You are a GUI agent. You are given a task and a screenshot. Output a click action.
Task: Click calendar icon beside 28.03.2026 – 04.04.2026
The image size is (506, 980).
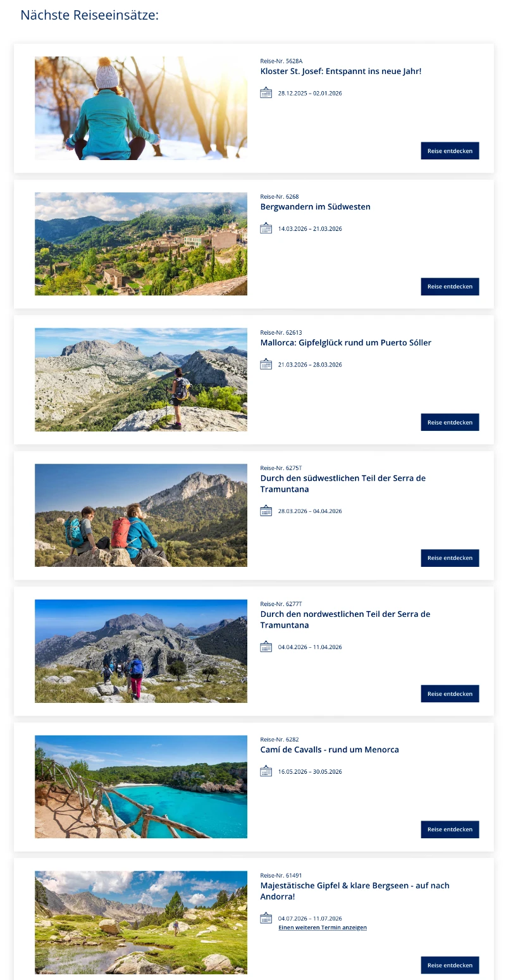pos(266,511)
